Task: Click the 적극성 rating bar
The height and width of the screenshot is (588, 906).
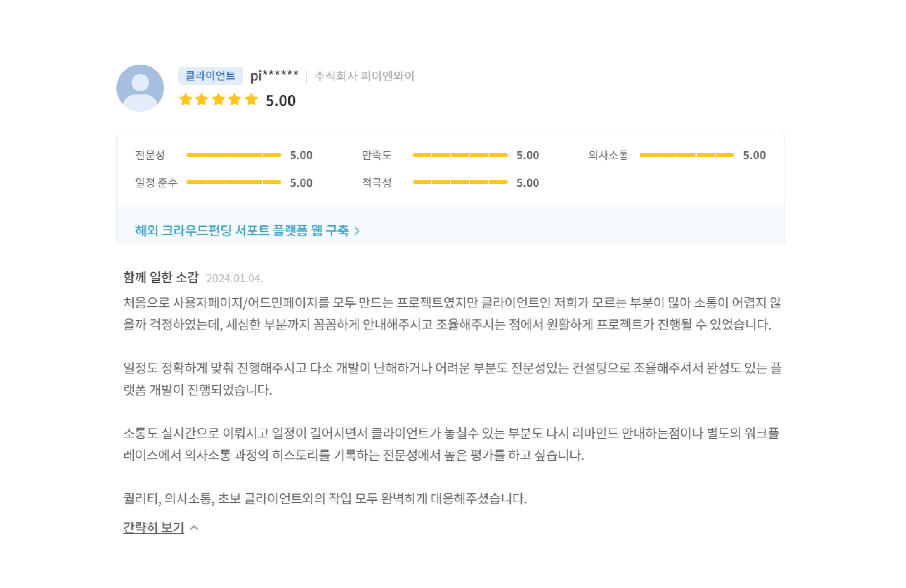Action: tap(460, 182)
